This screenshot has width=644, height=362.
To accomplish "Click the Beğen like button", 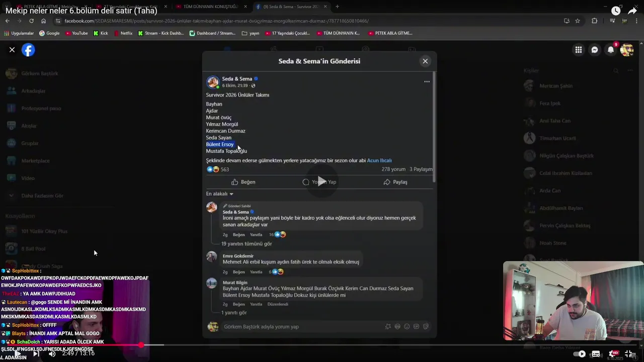I will (244, 182).
